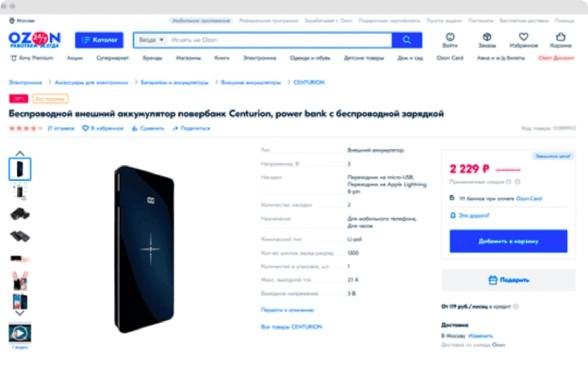Add product to favorites via heart icon
Screen dimensions: 588x389
click(x=85, y=128)
